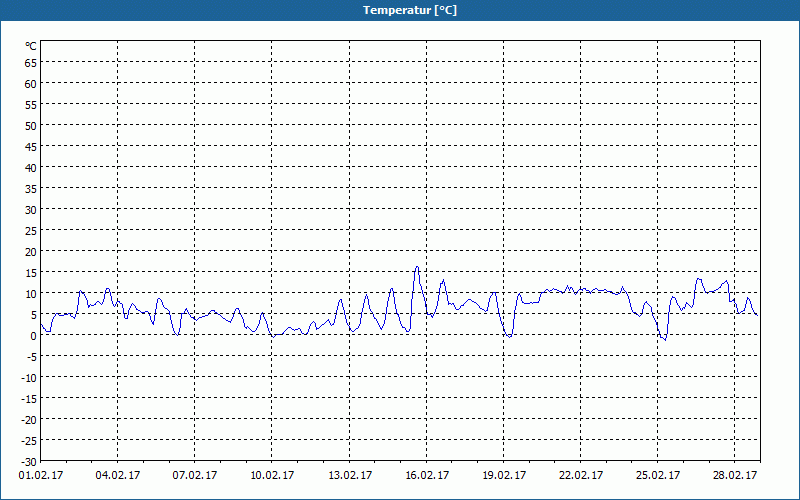
Task: Click the 25 value on temperature axis
Action: 31,231
